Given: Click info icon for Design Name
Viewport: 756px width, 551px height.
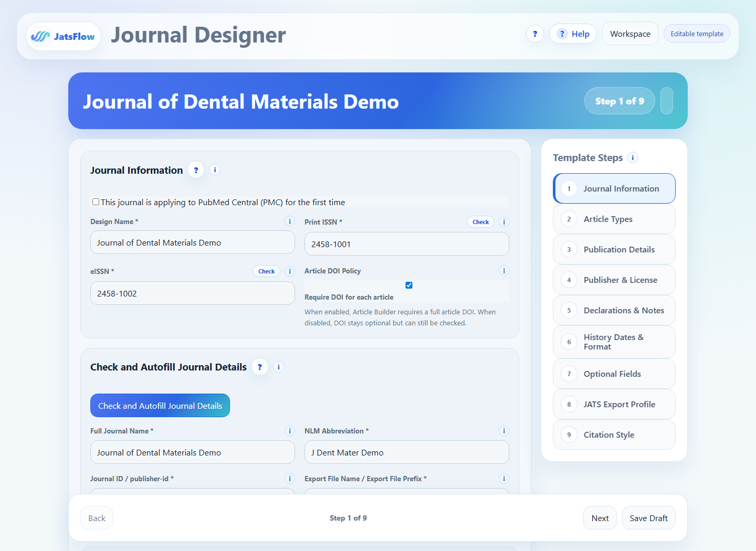Looking at the screenshot, I should [x=290, y=221].
